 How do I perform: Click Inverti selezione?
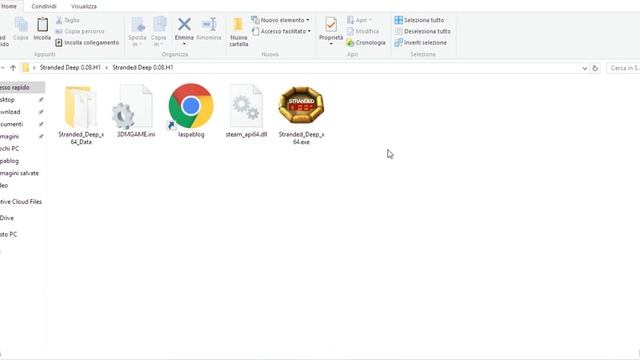[x=421, y=42]
